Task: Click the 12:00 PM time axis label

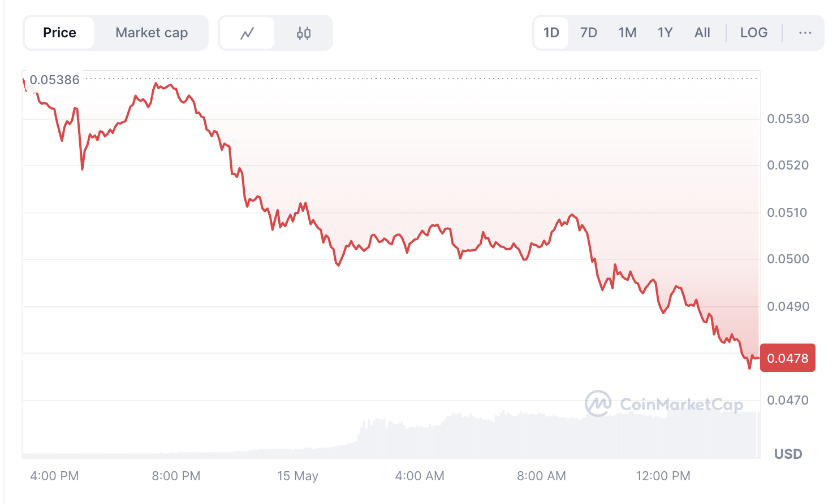Action: tap(663, 476)
